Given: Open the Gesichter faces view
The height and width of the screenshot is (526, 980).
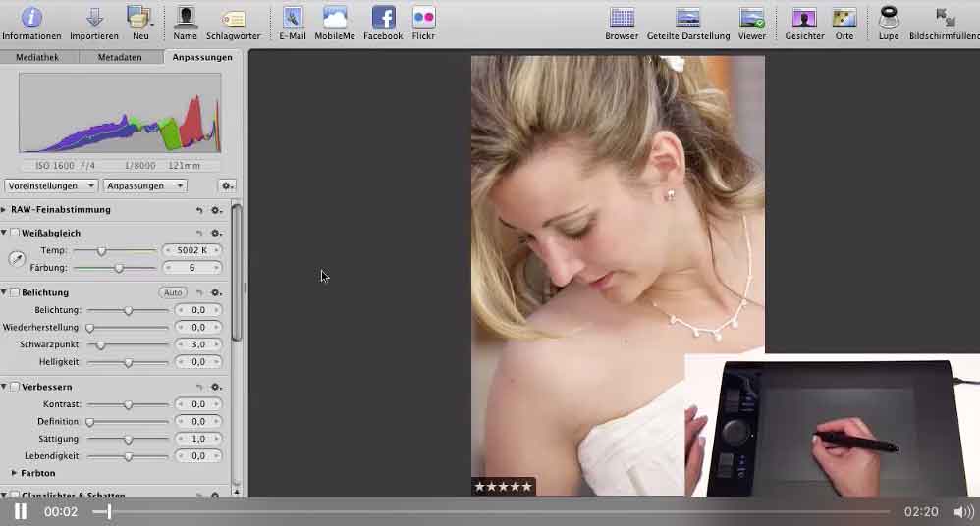Looking at the screenshot, I should click(x=804, y=18).
